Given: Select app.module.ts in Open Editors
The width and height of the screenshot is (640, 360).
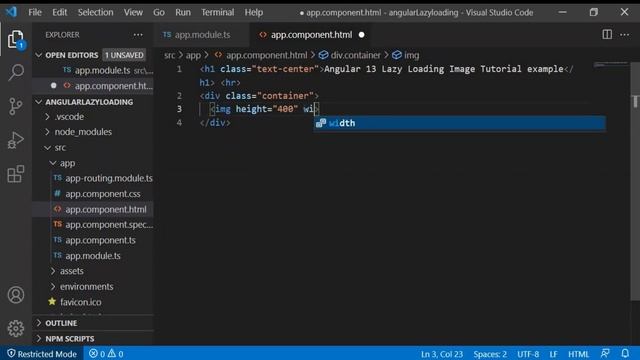Looking at the screenshot, I should tap(108, 71).
